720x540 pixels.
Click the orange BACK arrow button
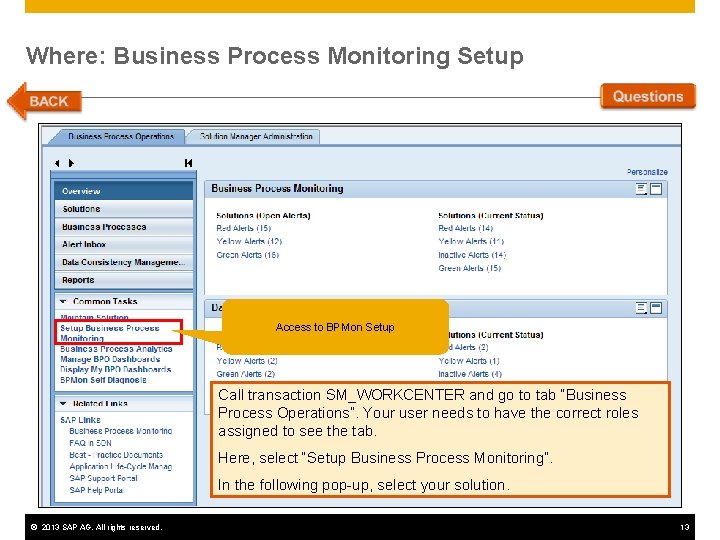[x=45, y=101]
